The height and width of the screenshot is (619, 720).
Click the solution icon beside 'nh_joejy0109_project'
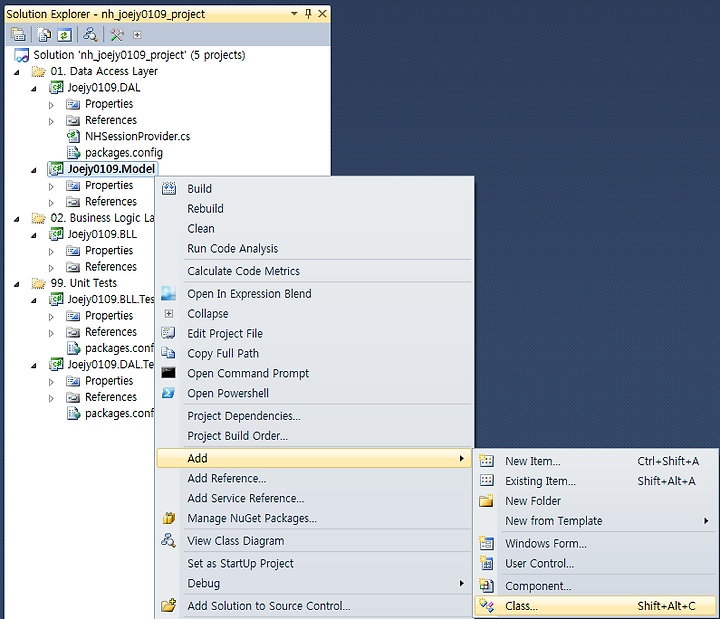click(x=22, y=55)
